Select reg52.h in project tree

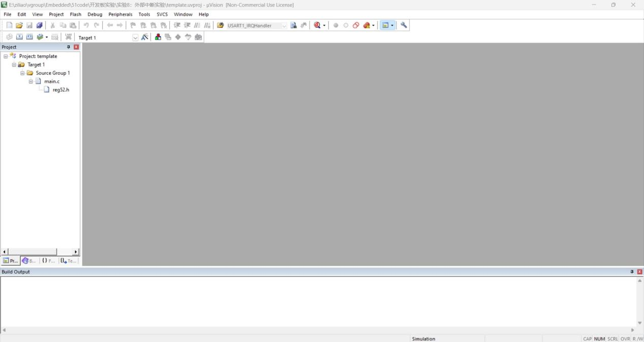60,90
